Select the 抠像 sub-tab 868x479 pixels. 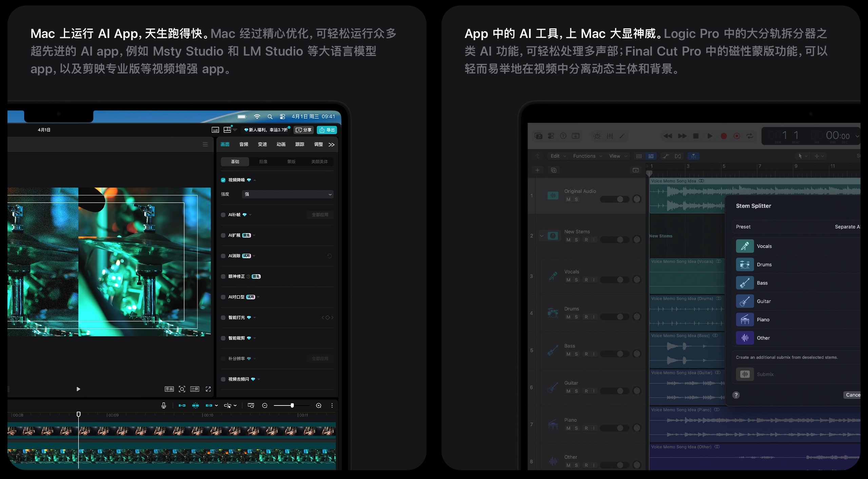(x=263, y=162)
